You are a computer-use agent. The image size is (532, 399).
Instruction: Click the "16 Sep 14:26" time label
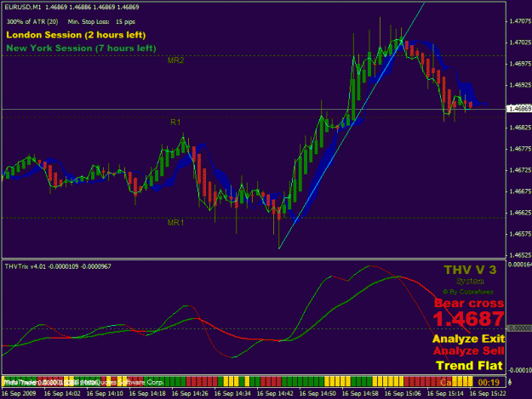(190, 394)
